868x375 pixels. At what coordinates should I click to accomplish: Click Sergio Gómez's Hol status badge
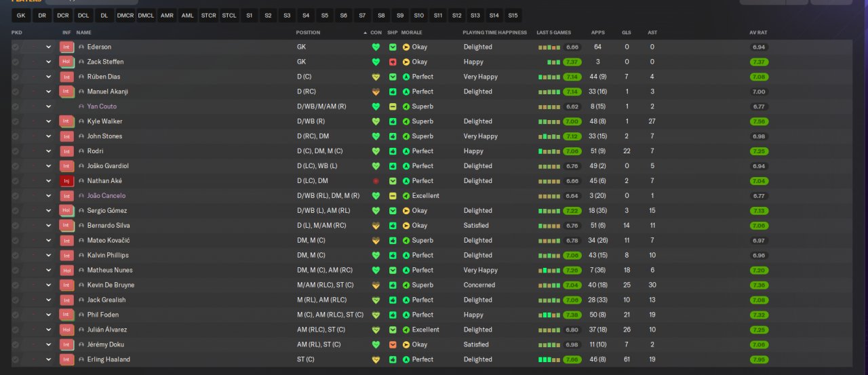pyautogui.click(x=66, y=211)
